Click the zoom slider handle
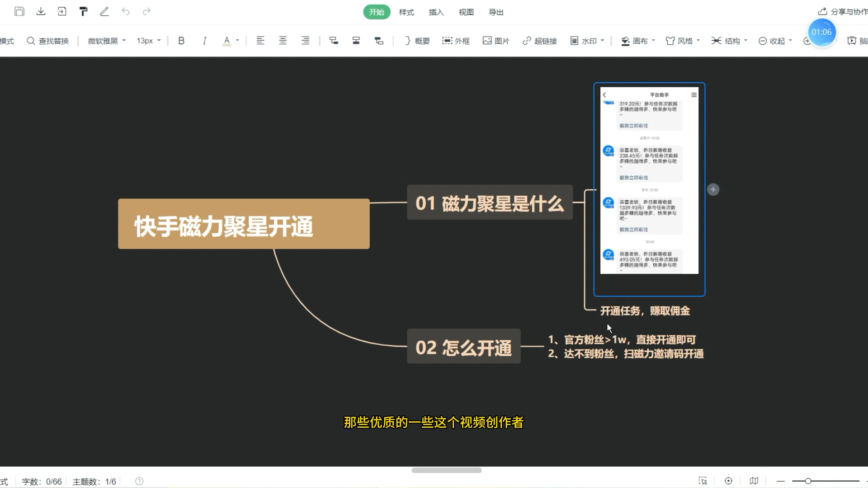The width and height of the screenshot is (868, 488). pyautogui.click(x=808, y=481)
